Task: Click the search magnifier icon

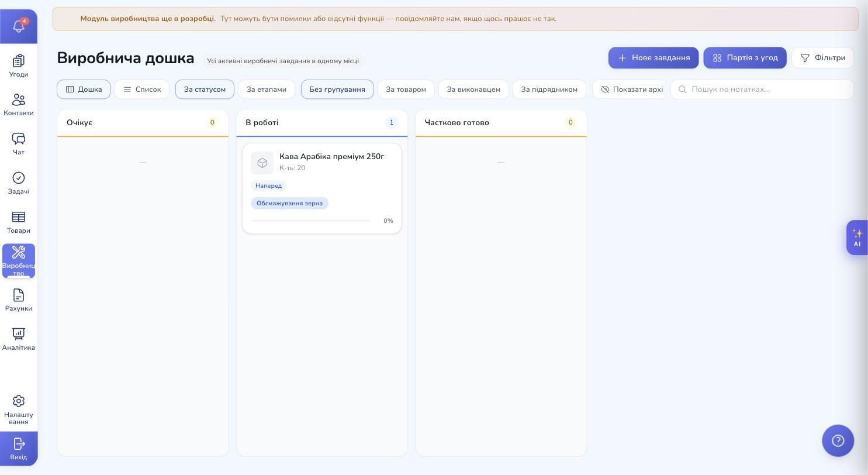Action: (x=682, y=90)
